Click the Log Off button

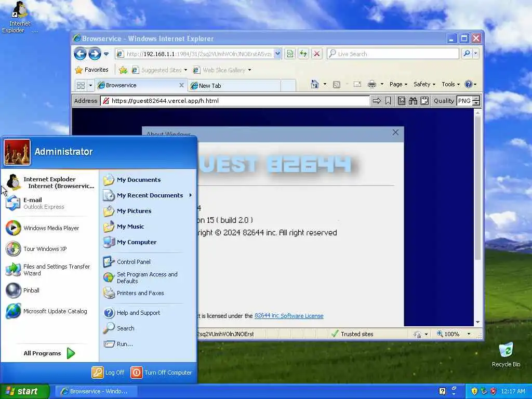coord(108,373)
